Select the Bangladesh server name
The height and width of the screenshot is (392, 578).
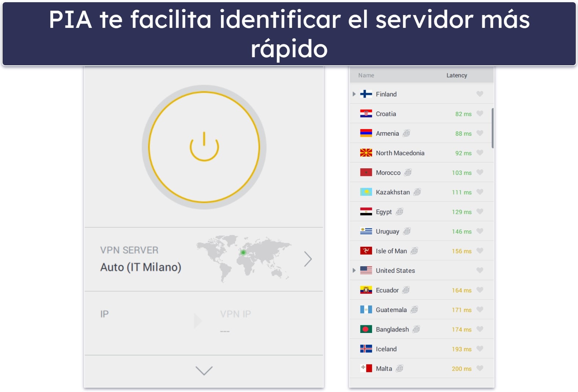(x=392, y=329)
